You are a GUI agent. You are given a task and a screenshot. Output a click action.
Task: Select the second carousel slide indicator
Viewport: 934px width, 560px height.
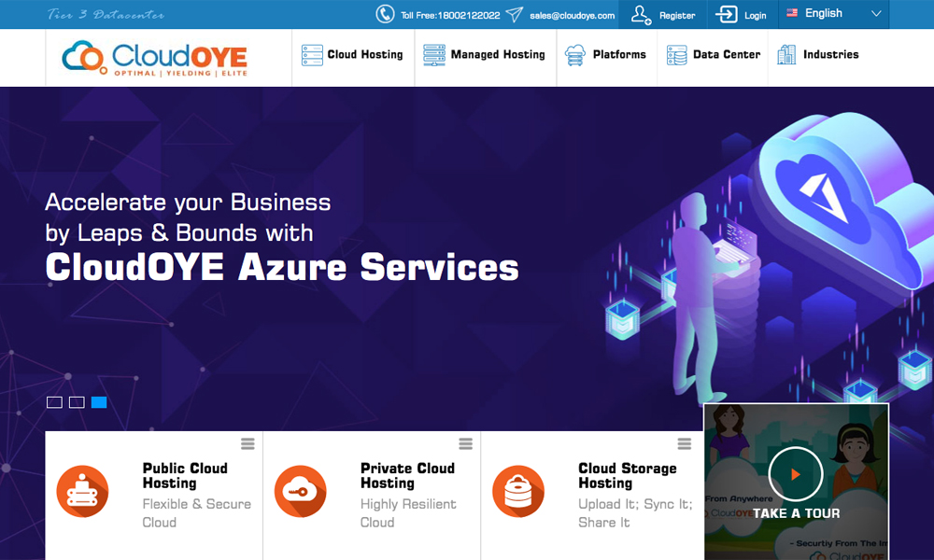coord(77,402)
